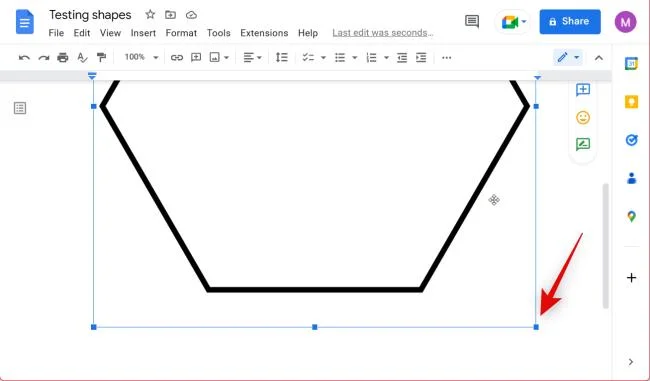Insert link using chain icon

(177, 58)
